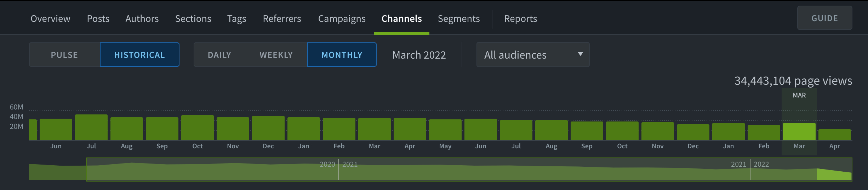Viewport: 868px width, 190px height.
Task: Click the MAR tooltip label above bar
Action: (799, 95)
